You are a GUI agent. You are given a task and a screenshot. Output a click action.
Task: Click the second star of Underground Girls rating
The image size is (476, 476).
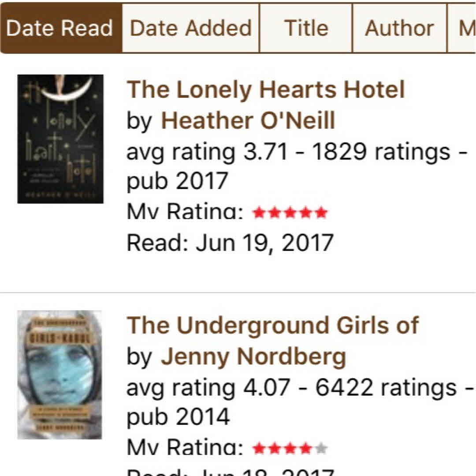pos(275,449)
